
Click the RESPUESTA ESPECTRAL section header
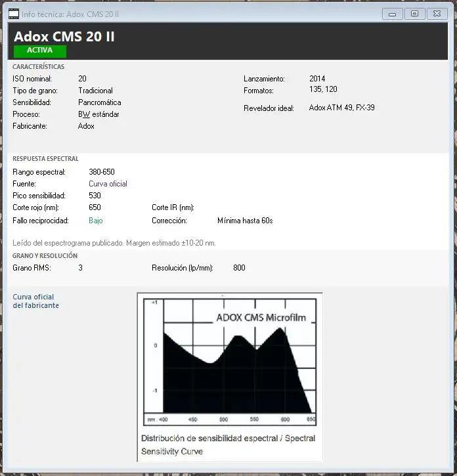pyautogui.click(x=45, y=159)
